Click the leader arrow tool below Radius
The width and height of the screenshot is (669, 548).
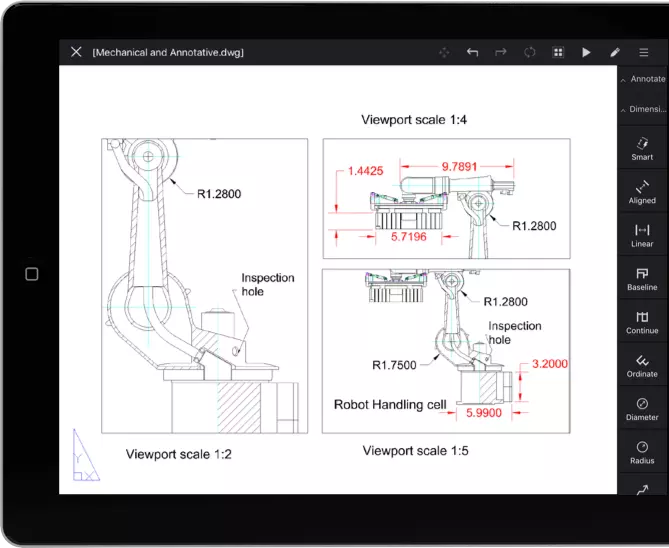(643, 490)
